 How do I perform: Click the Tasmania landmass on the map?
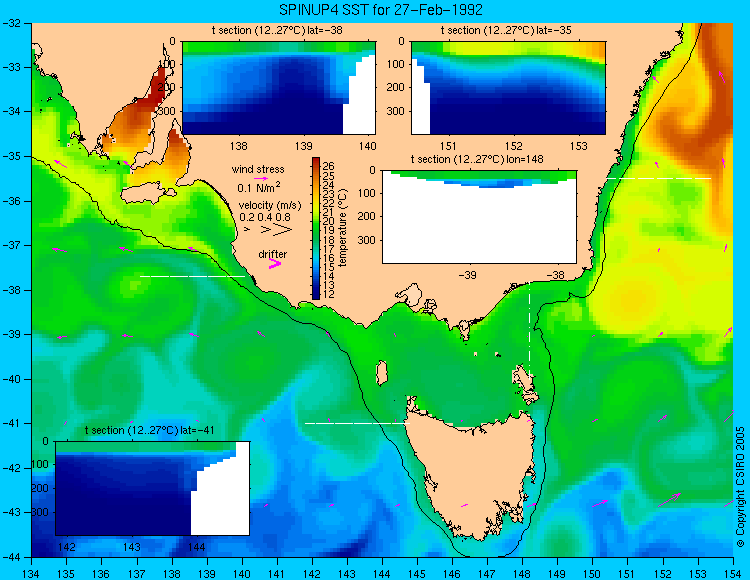(x=471, y=478)
